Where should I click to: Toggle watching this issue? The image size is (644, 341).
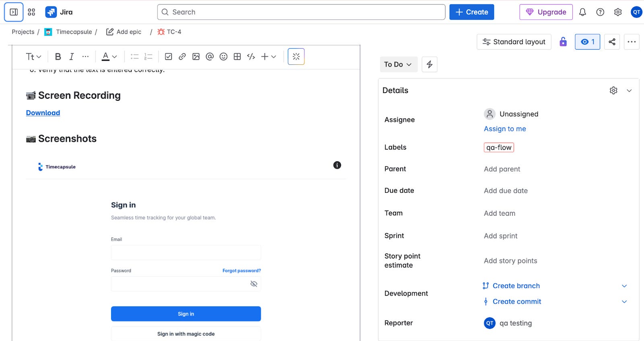click(x=588, y=42)
